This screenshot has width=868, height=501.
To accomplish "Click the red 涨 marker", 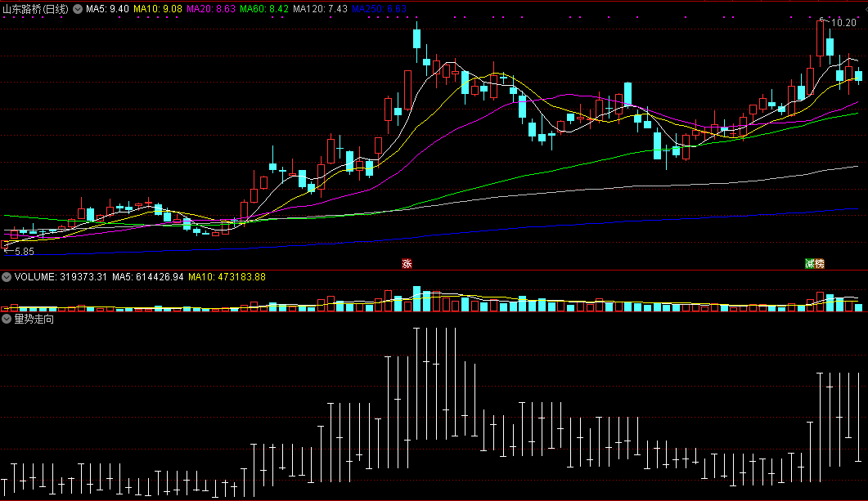I will [407, 264].
